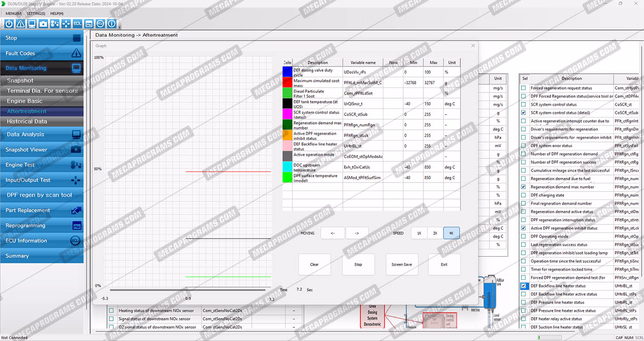
Task: Select Engine Basic in the sidebar
Action: pyautogui.click(x=25, y=101)
